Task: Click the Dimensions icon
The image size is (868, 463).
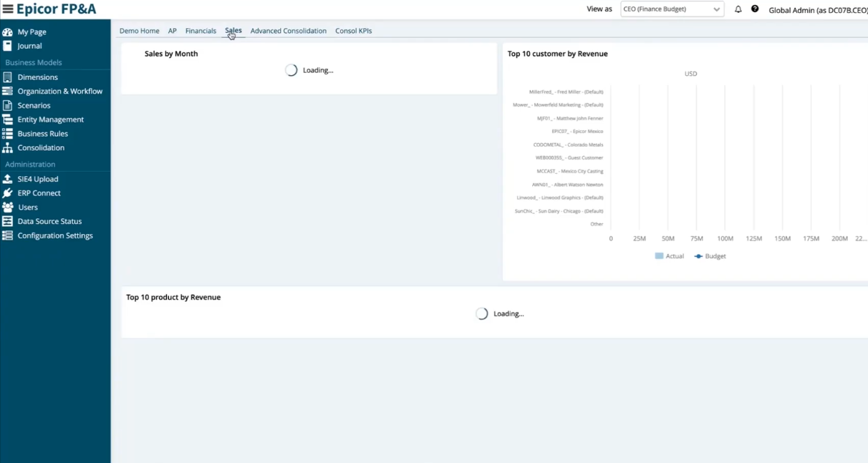Action: 7,77
